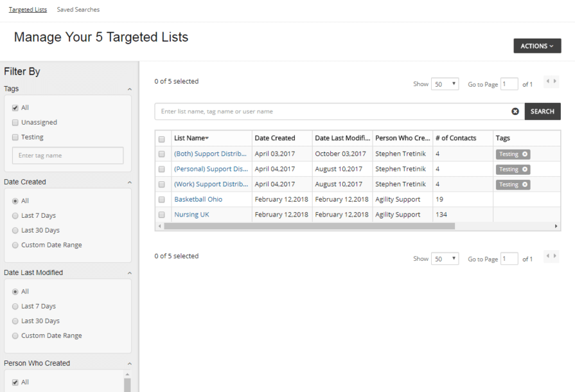Check the Unassigned tag filter

tap(15, 123)
